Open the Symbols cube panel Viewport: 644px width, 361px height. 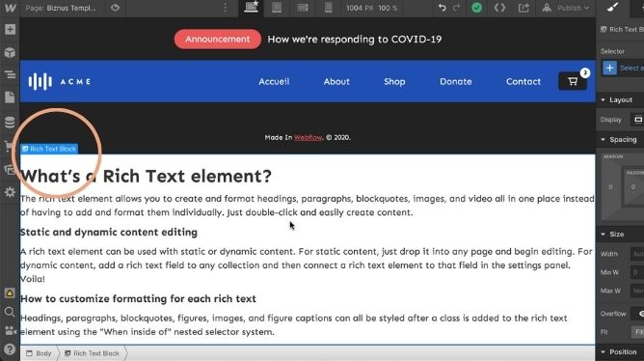coord(10,53)
